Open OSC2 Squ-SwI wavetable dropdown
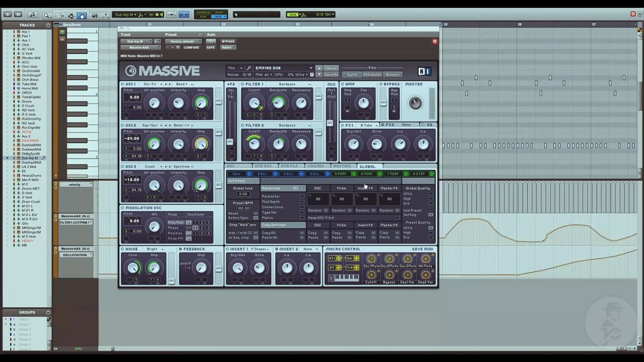The height and width of the screenshot is (362, 644). pyautogui.click(x=152, y=125)
